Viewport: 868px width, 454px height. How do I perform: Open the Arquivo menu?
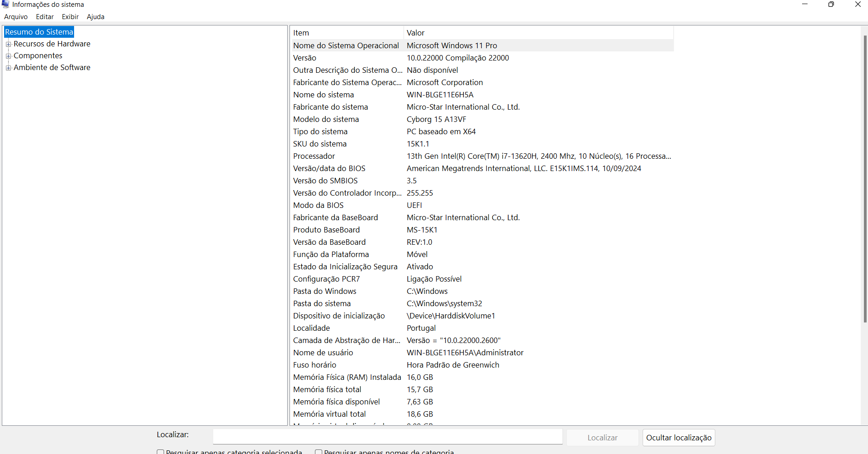click(16, 17)
